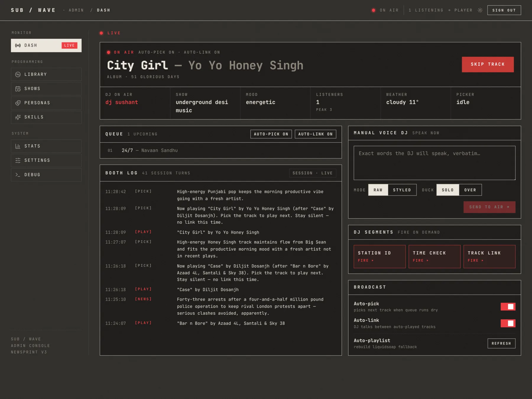Refresh the Auto-playlist
The width and height of the screenshot is (532, 399).
coord(501,343)
